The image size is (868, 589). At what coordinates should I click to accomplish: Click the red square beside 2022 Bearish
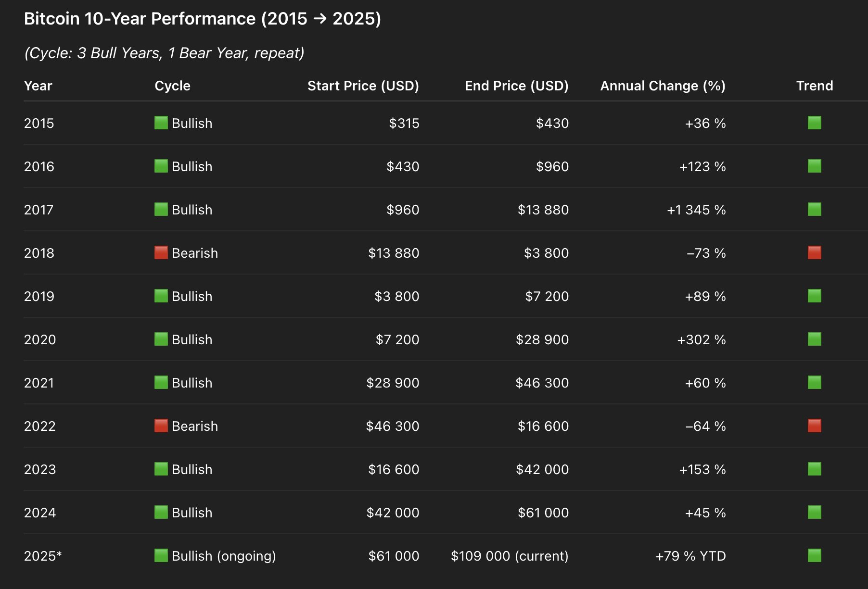tap(161, 426)
